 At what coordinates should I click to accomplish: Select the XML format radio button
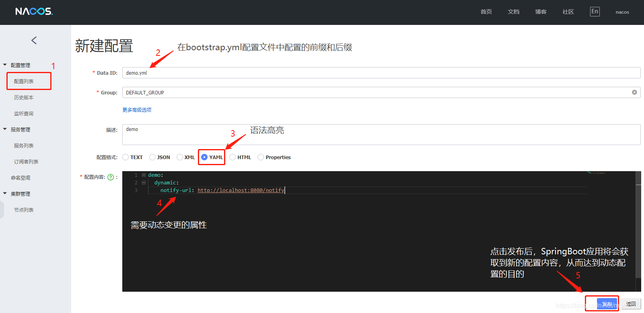click(180, 157)
